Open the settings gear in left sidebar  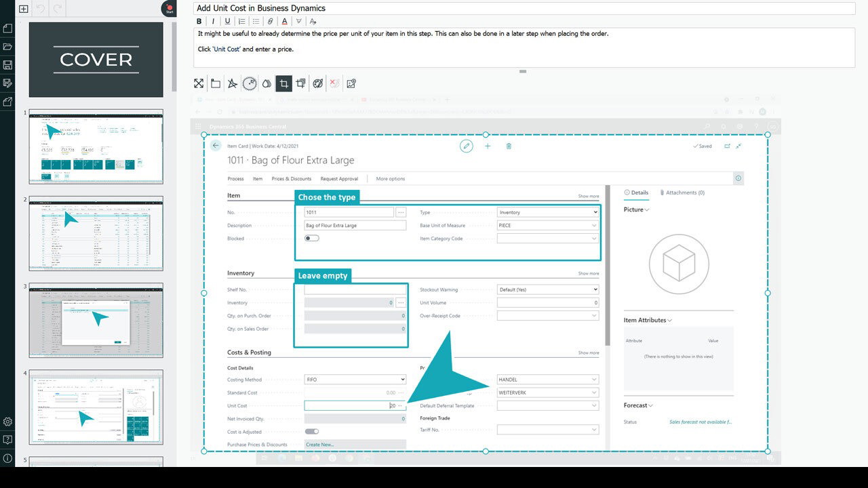tap(7, 422)
